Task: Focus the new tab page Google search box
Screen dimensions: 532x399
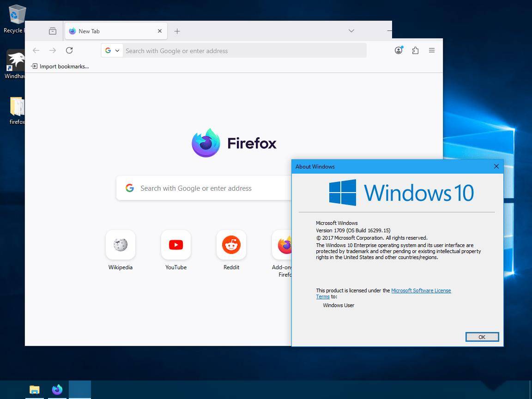Action: click(x=204, y=188)
